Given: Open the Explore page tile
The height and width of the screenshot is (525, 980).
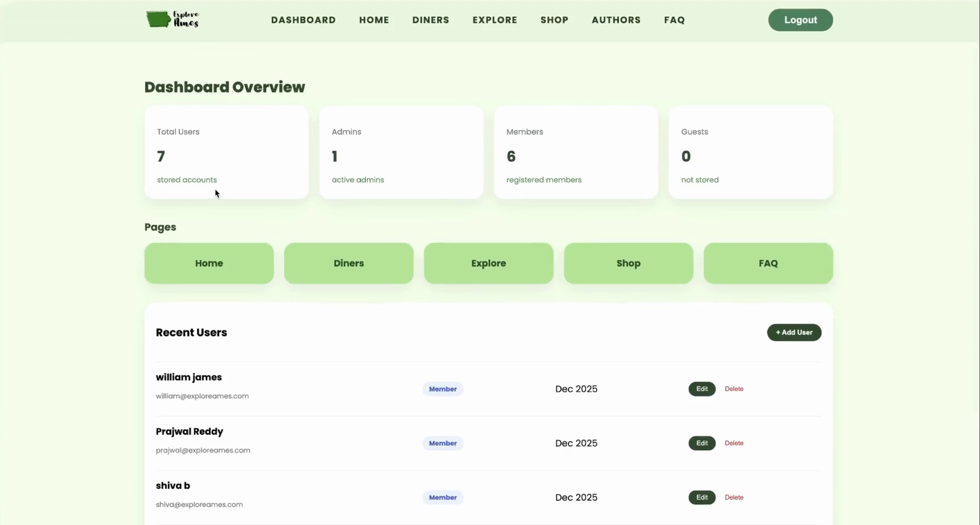Looking at the screenshot, I should (x=489, y=263).
